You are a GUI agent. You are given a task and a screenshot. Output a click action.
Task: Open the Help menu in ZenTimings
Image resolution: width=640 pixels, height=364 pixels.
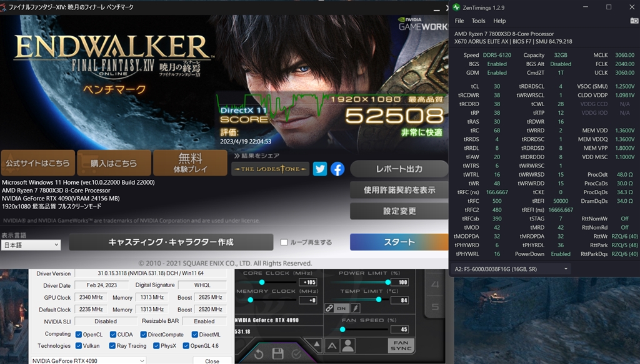click(x=499, y=21)
